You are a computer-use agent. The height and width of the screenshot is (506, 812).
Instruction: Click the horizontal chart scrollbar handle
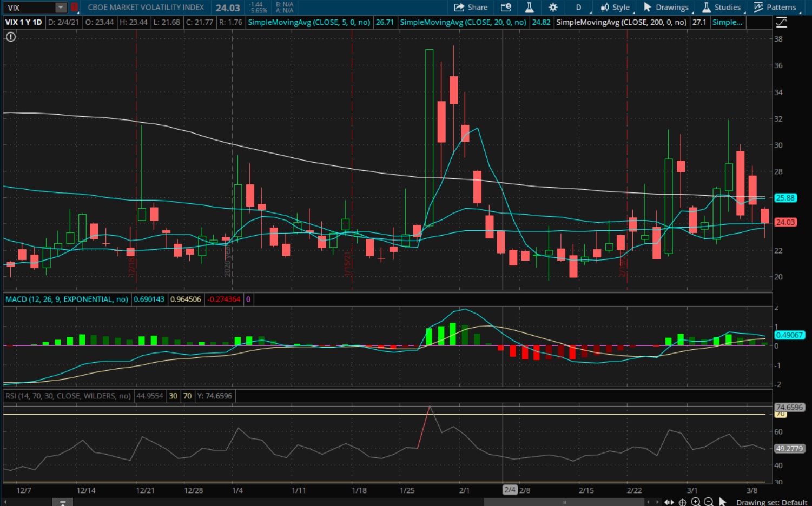click(x=564, y=502)
